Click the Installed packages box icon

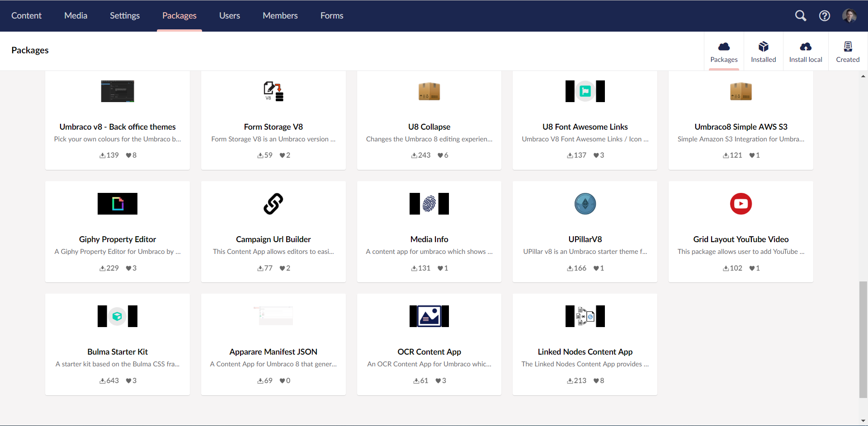[x=763, y=47]
